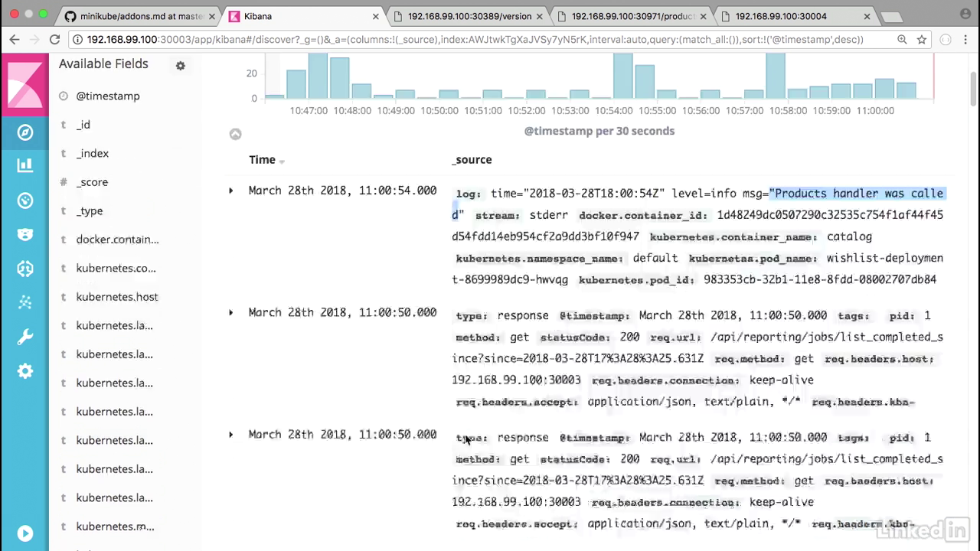The image size is (980, 551).
Task: Select the _score field
Action: (92, 182)
